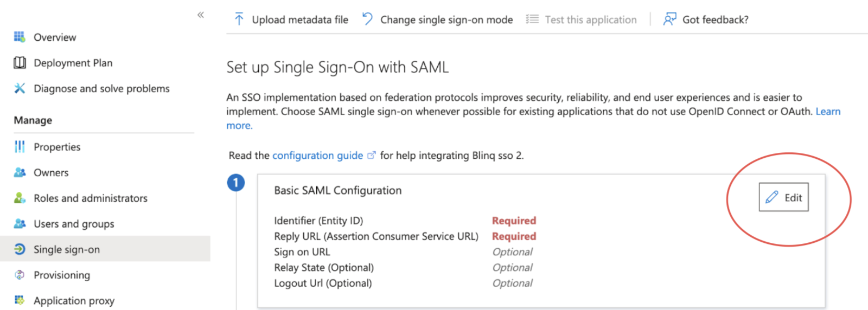Collapse the sidebar with the double chevron

(201, 15)
